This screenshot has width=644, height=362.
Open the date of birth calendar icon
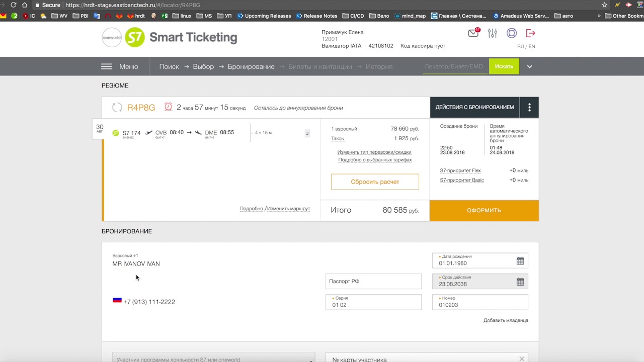coord(520,261)
